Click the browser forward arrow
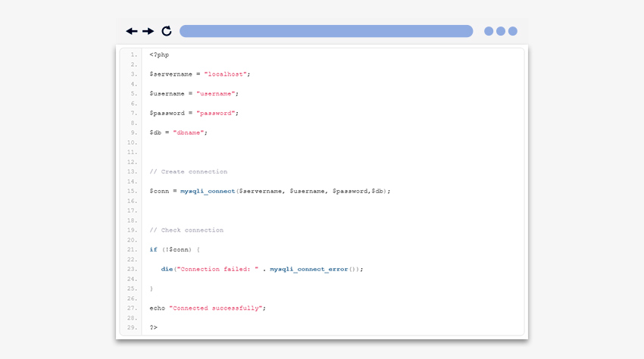644x359 pixels. pos(148,31)
